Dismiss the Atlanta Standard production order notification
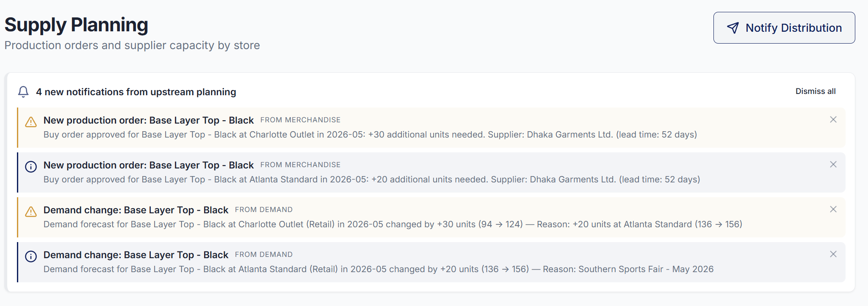 click(x=833, y=165)
